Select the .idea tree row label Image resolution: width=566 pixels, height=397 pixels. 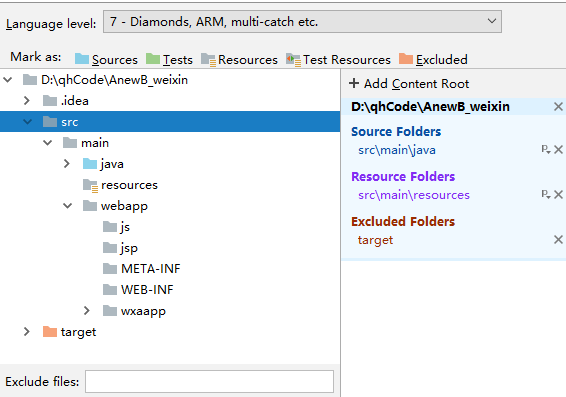coord(75,101)
